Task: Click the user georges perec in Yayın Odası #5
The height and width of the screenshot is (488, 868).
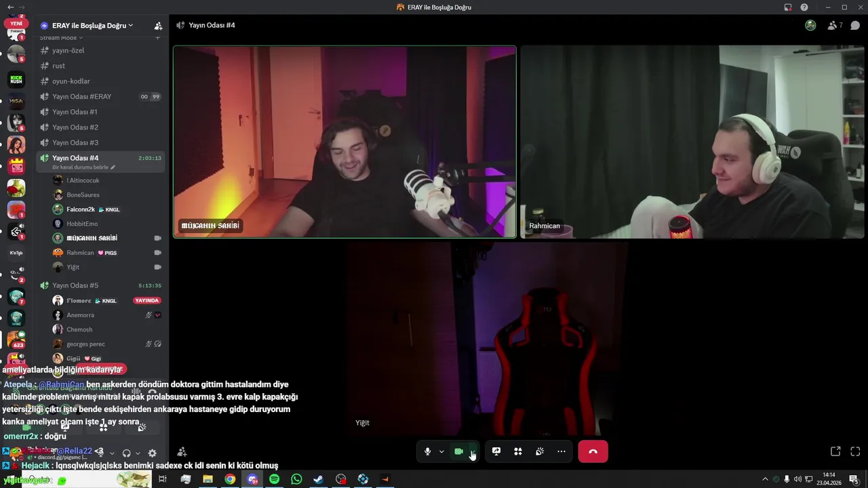Action: [107, 344]
